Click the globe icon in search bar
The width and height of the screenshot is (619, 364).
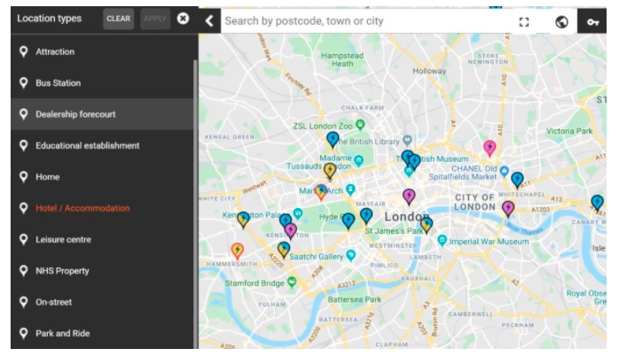point(561,21)
